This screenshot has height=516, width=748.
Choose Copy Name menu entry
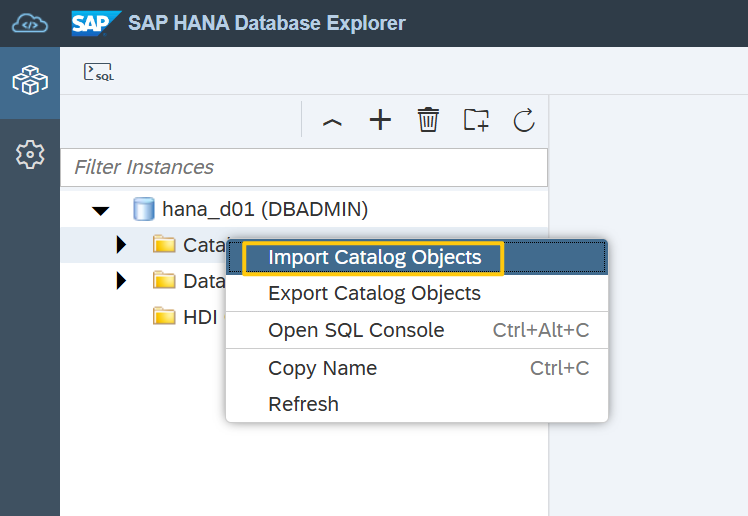coord(417,368)
